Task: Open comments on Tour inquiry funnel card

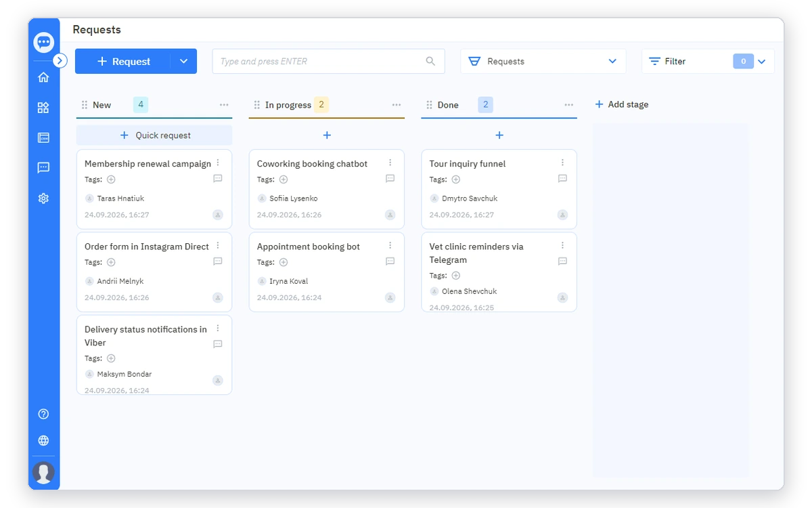Action: tap(563, 179)
